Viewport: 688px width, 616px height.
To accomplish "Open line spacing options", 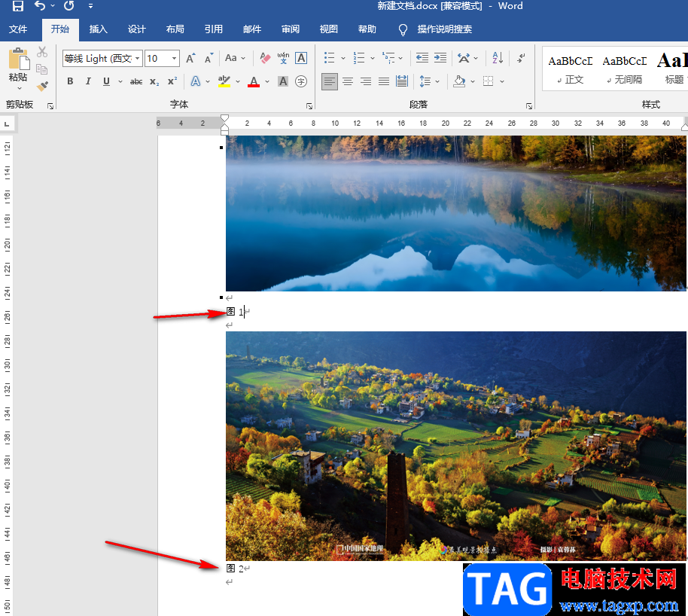I will point(425,81).
